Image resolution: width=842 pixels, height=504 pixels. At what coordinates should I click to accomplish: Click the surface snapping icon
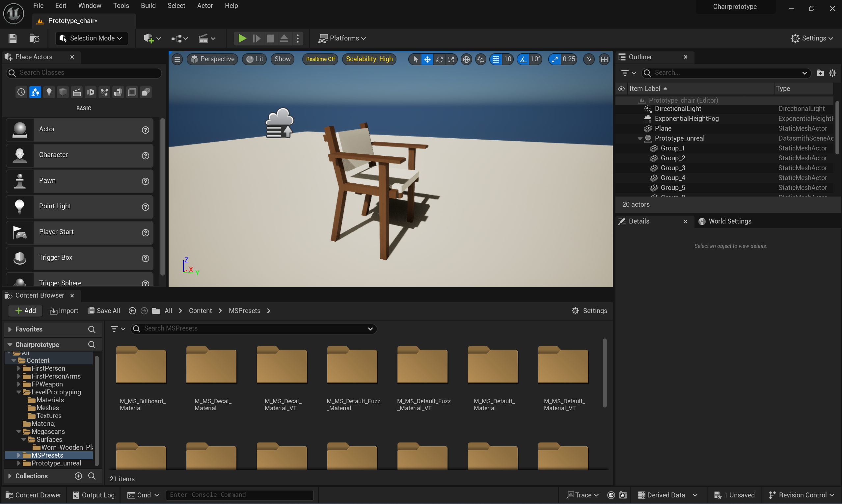(481, 60)
